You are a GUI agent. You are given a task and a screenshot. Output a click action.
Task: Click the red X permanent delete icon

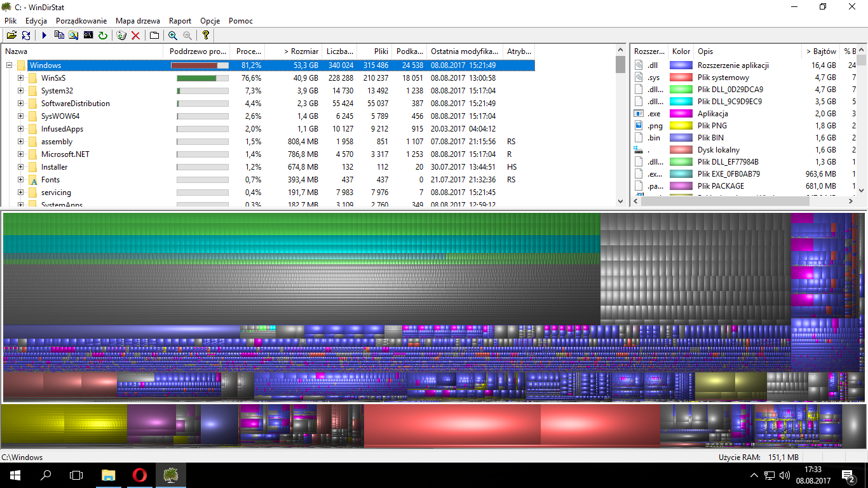136,36
